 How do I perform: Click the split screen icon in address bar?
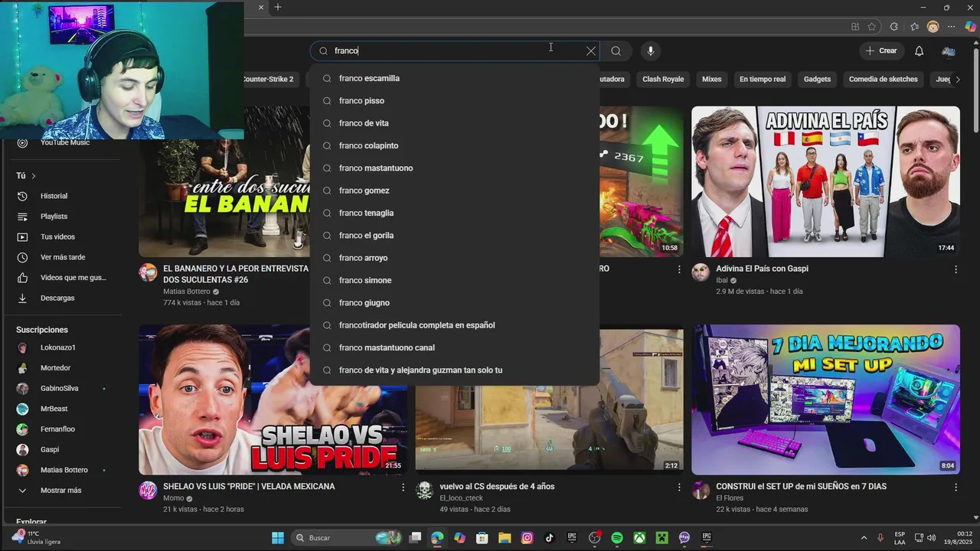pos(855,27)
